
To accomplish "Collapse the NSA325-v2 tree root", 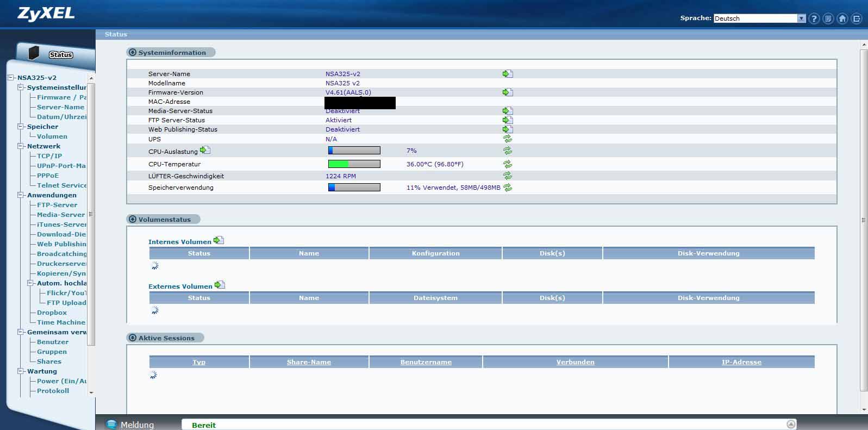I will 10,78.
